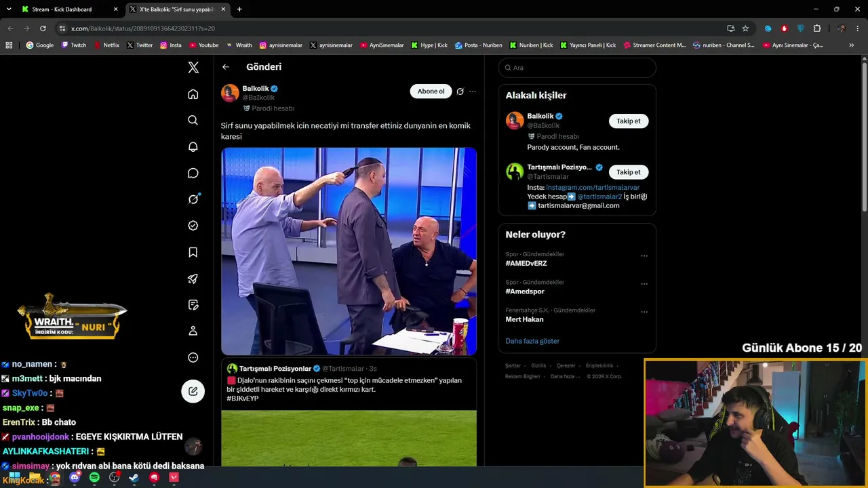Open the X messages chat bubble icon
The height and width of the screenshot is (488, 868).
point(193,173)
